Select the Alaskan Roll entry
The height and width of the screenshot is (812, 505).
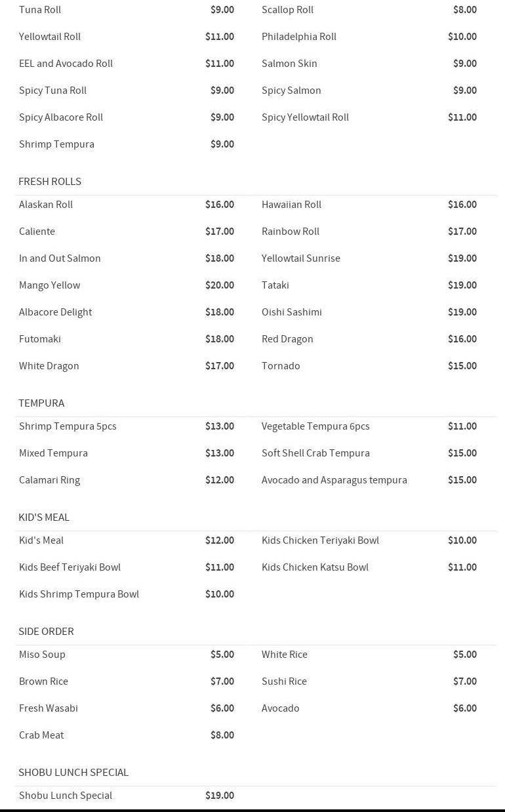coord(46,205)
